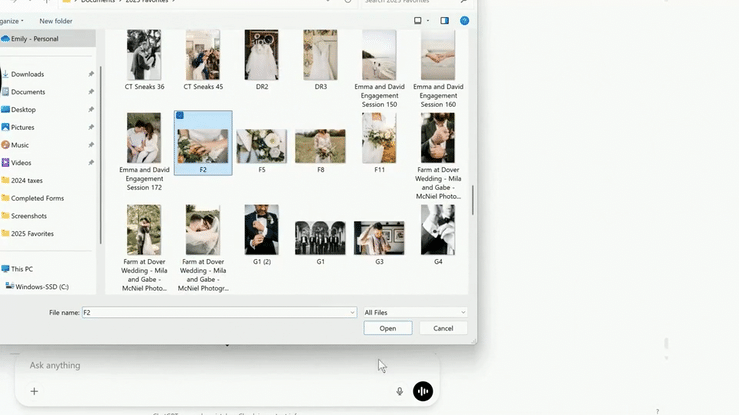Select the G3 thumbnail
Image resolution: width=739 pixels, height=415 pixels.
tap(379, 238)
